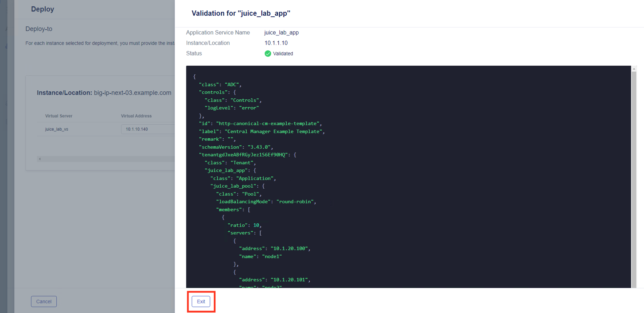
Task: Select the juice_lab_vs virtual server cell
Action: [x=56, y=129]
